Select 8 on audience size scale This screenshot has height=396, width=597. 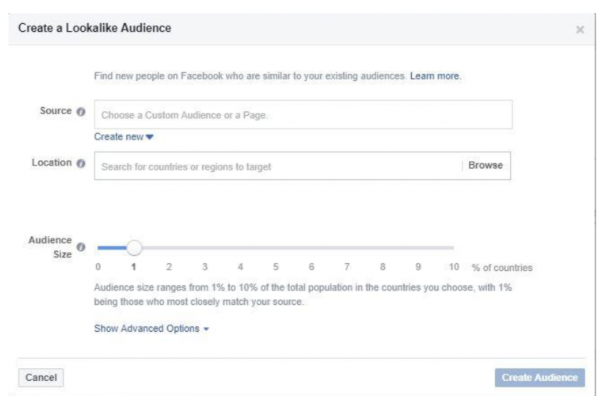[x=382, y=267]
